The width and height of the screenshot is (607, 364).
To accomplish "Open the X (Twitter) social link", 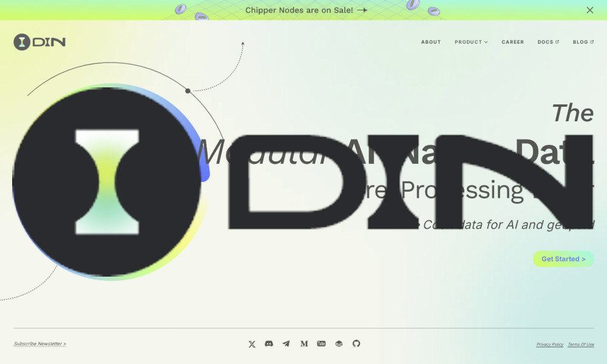I will click(x=252, y=344).
